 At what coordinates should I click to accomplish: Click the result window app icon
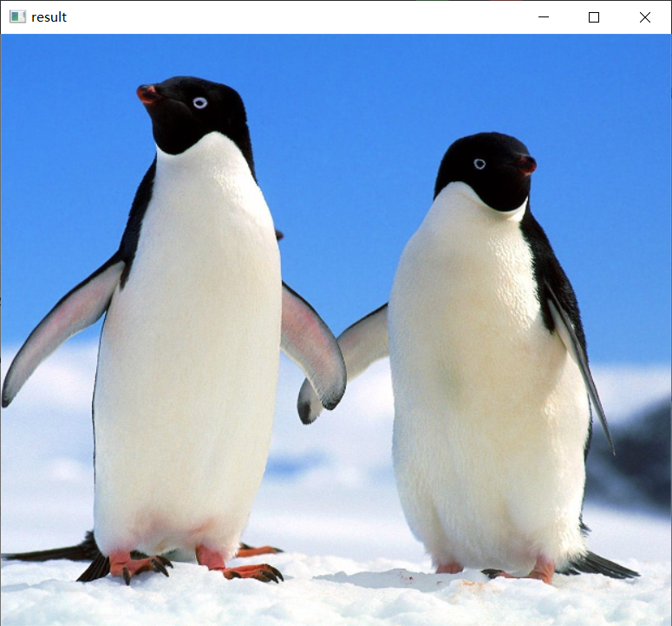pos(17,17)
